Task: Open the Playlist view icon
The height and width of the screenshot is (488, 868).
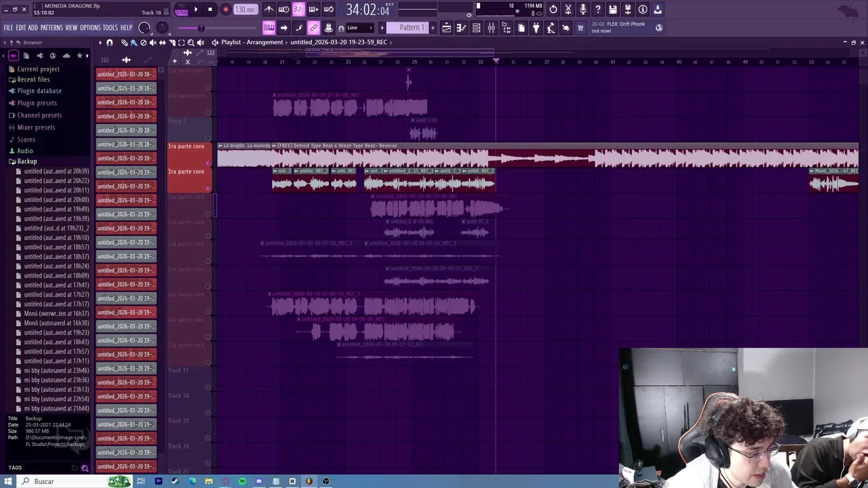Action: coord(446,28)
